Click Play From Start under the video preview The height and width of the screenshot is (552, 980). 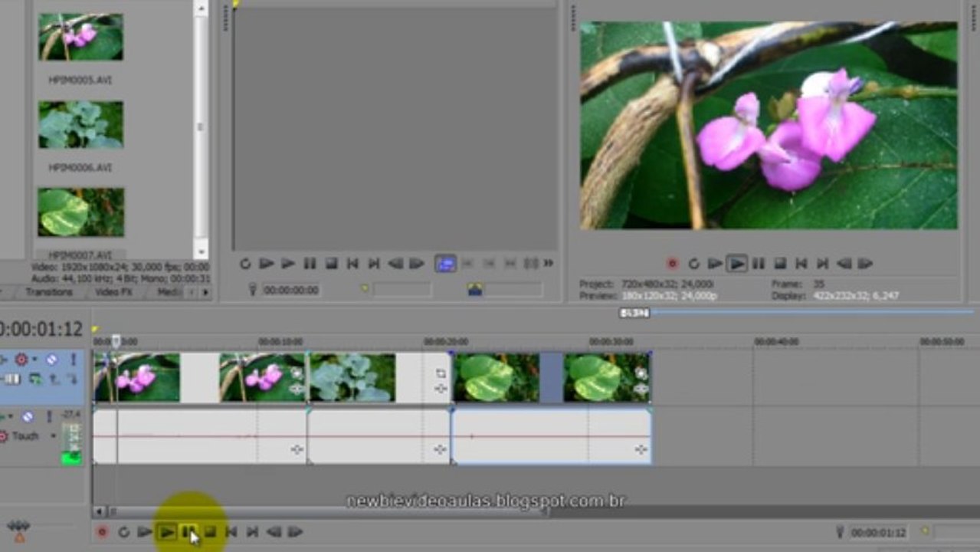pyautogui.click(x=715, y=263)
